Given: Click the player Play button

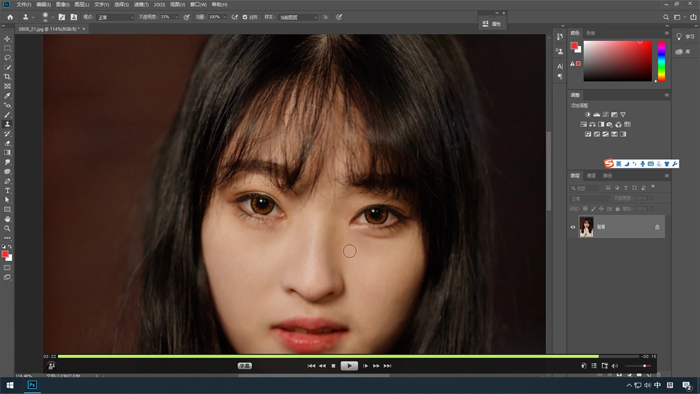Looking at the screenshot, I should click(349, 366).
